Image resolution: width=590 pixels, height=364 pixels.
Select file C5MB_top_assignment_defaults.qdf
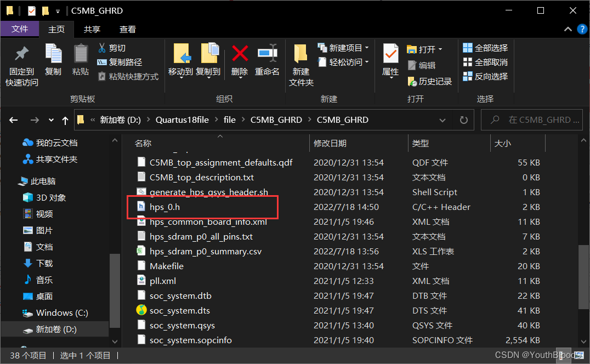(221, 162)
